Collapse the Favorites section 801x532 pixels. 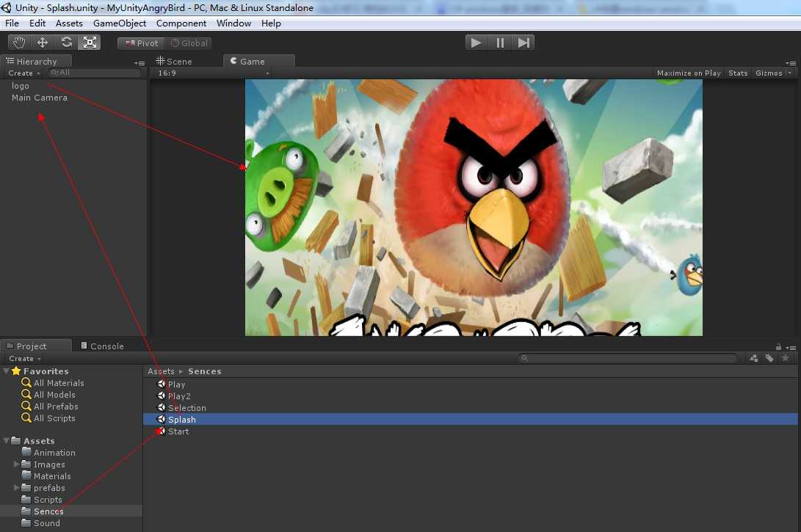pyautogui.click(x=6, y=371)
